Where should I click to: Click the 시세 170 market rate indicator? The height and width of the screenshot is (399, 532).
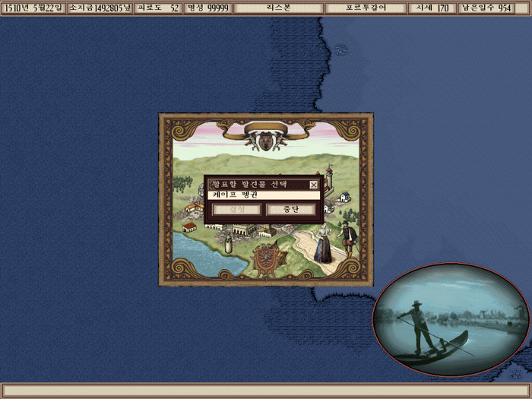pos(432,8)
